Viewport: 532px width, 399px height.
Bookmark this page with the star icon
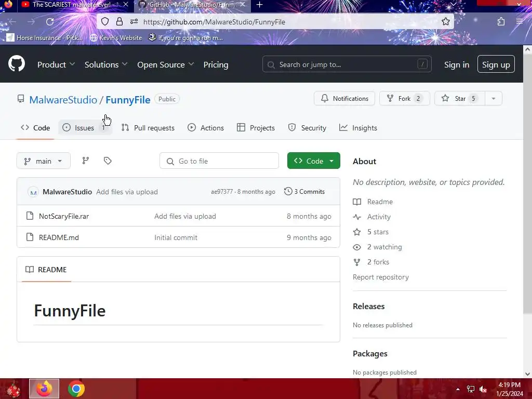pyautogui.click(x=445, y=22)
